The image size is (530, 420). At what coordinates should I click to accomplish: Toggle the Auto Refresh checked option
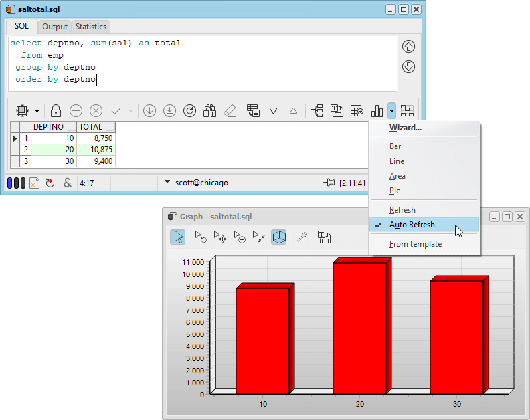pos(424,225)
